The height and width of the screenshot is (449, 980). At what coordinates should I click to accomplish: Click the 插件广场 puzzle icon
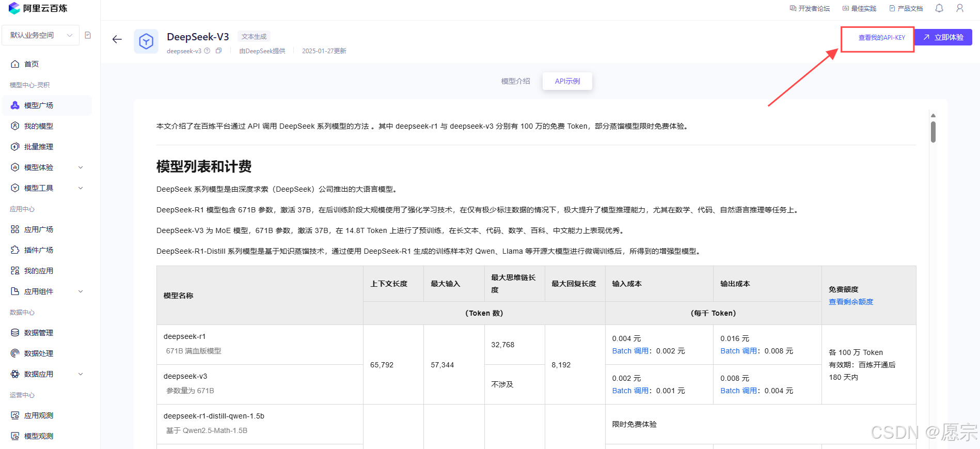click(15, 250)
